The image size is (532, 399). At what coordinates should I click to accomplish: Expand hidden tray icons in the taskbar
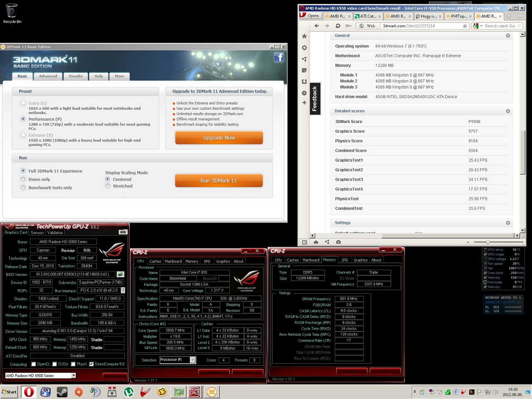[x=414, y=392]
